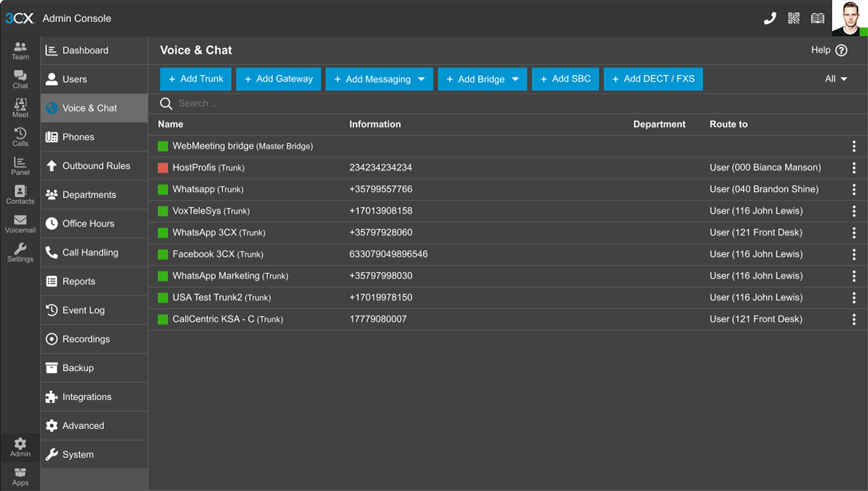Image resolution: width=868 pixels, height=491 pixels.
Task: Select the WebMeeting bridge entry name
Action: 243,146
